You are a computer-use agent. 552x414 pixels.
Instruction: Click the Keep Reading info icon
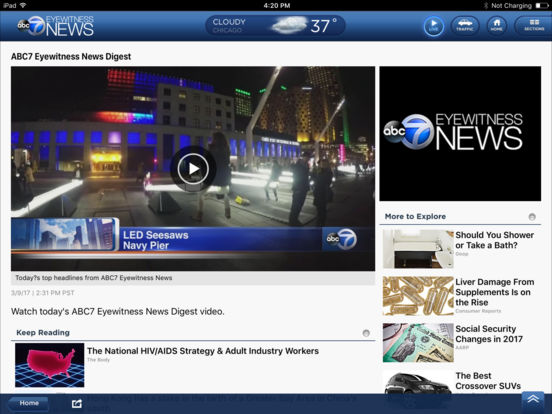tap(366, 333)
